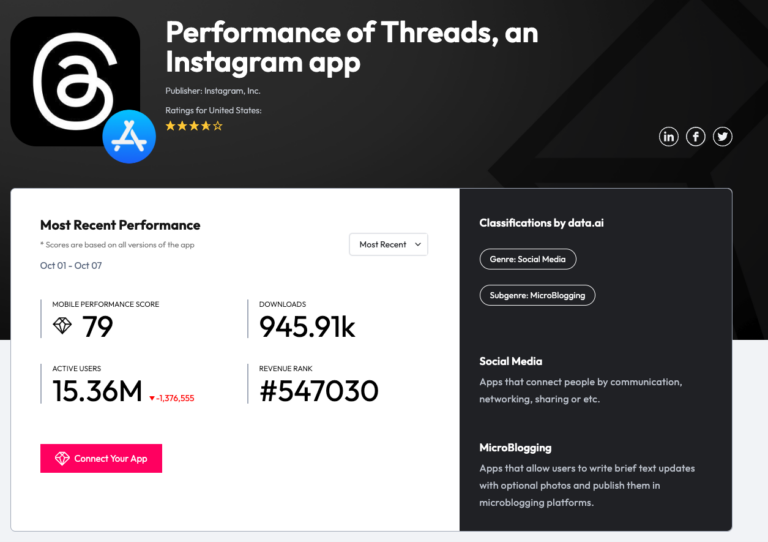Click the Publisher: Instagram, Inc. text

tap(211, 91)
